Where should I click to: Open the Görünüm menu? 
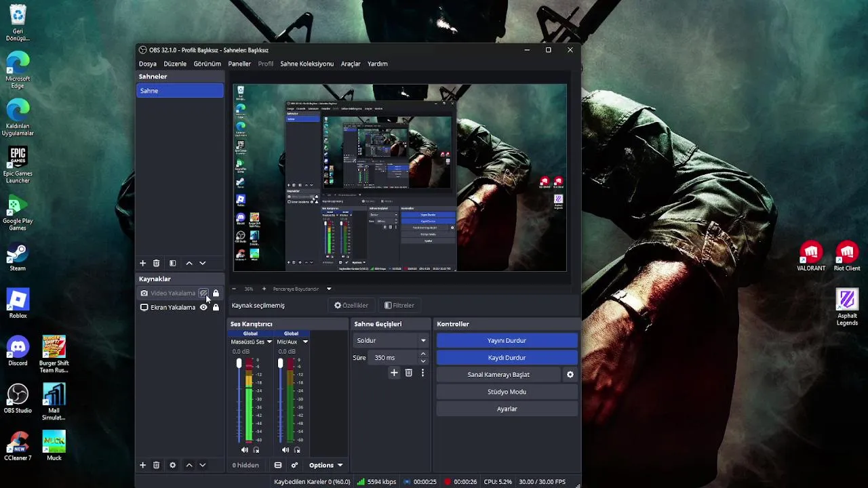(208, 64)
